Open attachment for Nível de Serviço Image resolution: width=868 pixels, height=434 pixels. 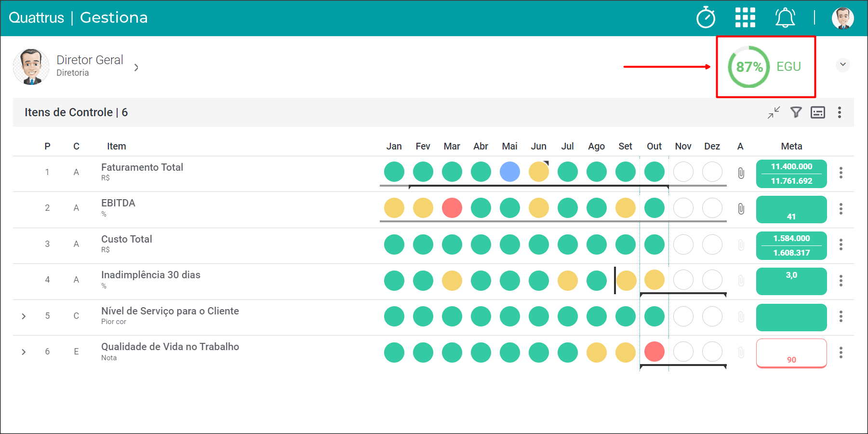pos(741,317)
